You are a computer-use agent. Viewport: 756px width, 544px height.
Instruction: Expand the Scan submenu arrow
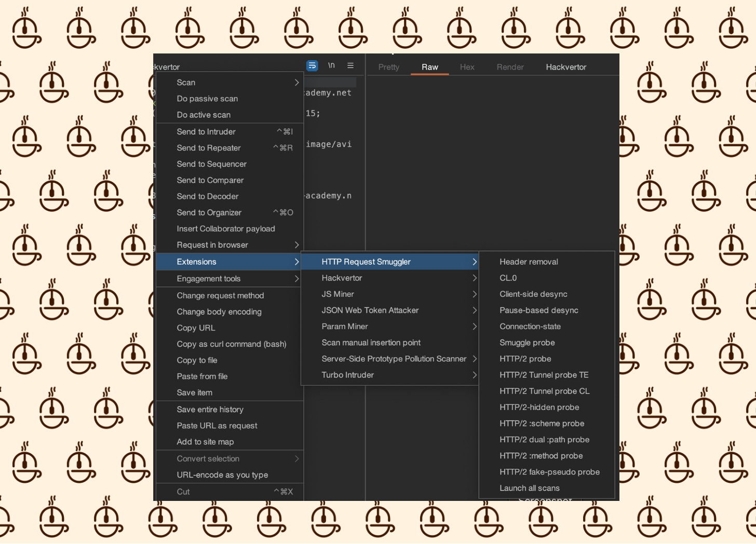click(296, 83)
